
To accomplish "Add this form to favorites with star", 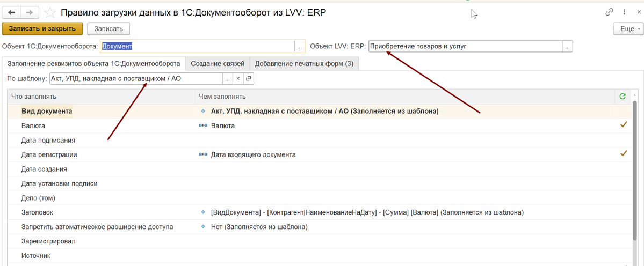I will click(49, 12).
